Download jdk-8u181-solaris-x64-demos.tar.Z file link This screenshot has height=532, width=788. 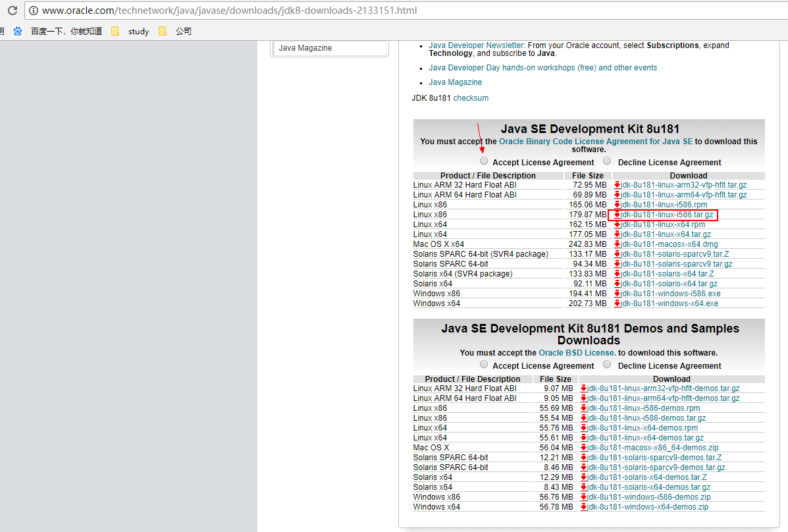tap(646, 477)
